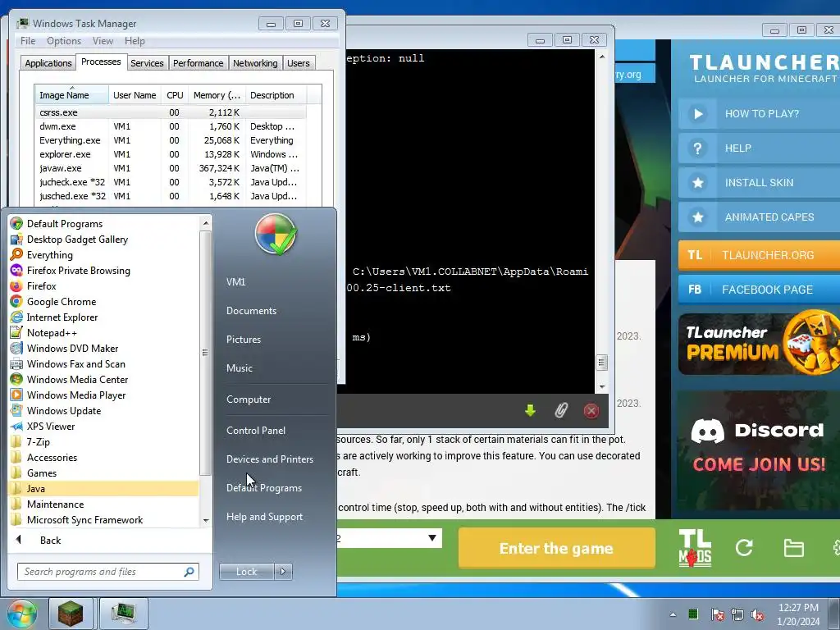
Task: Open the View menu in Task Manager
Action: click(103, 41)
